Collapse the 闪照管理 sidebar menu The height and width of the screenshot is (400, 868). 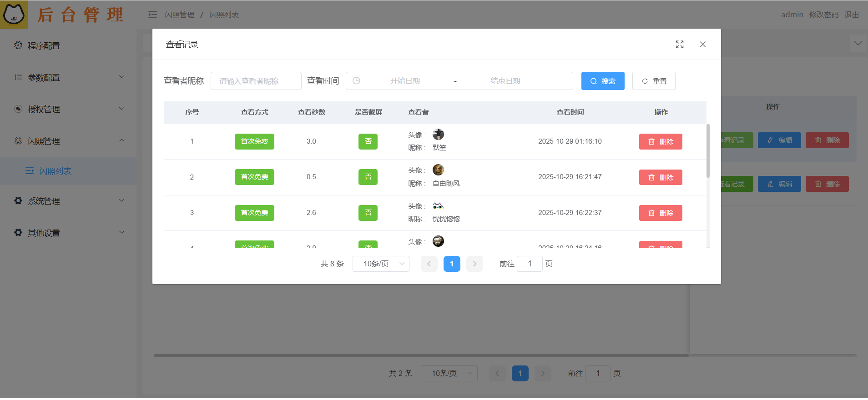[68, 141]
